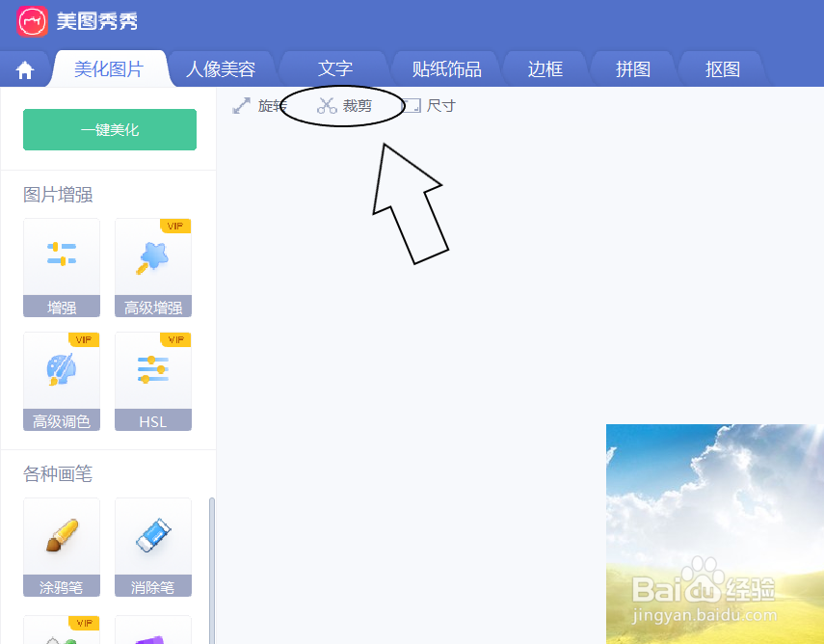Open the 文字 tab
The image size is (824, 644).
click(x=334, y=68)
